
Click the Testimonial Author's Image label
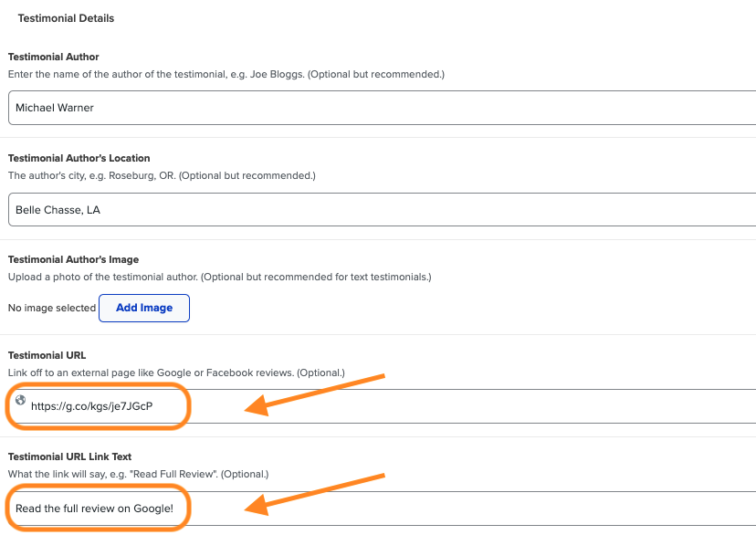tap(73, 259)
